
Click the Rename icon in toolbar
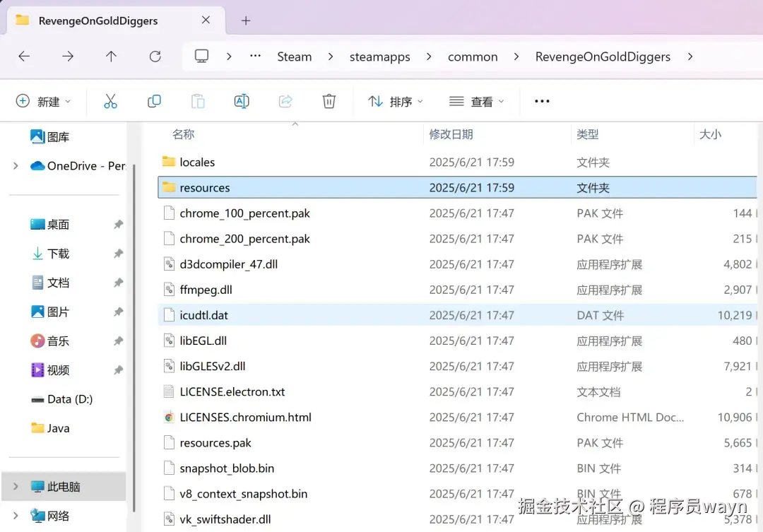point(242,101)
